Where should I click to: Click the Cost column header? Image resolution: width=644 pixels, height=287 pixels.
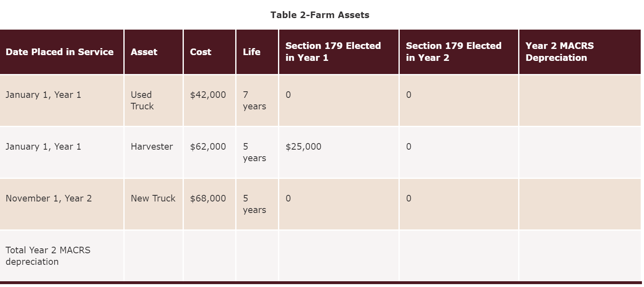pos(201,52)
